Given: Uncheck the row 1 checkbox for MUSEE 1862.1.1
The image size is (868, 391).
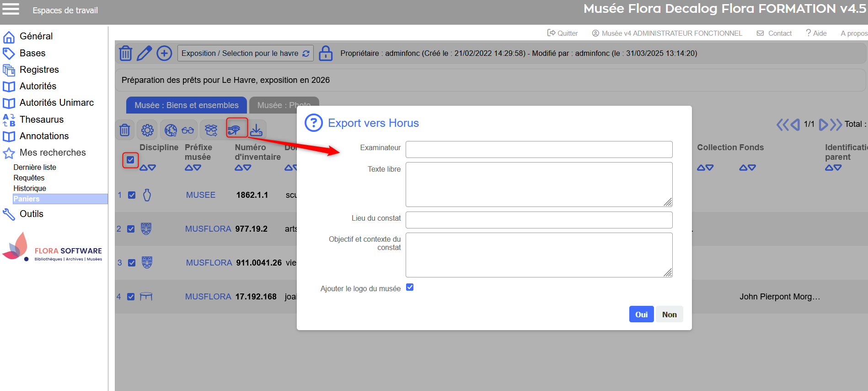Looking at the screenshot, I should tap(132, 195).
